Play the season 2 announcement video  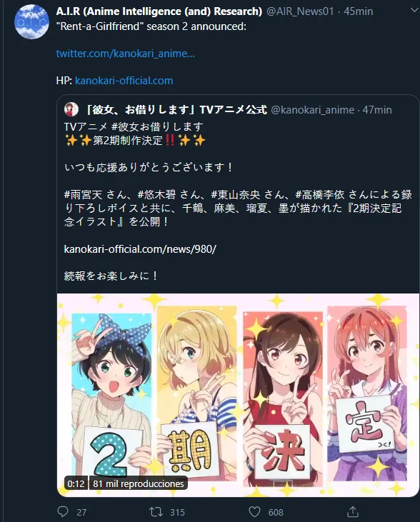point(238,395)
